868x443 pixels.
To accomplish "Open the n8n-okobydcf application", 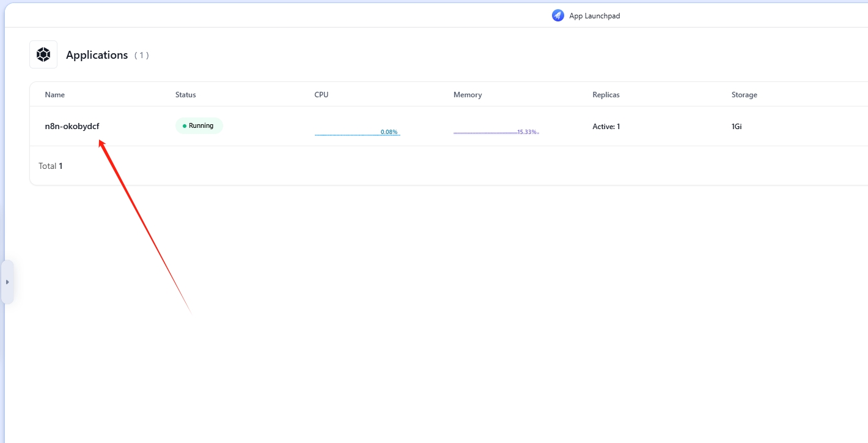I will [x=72, y=127].
